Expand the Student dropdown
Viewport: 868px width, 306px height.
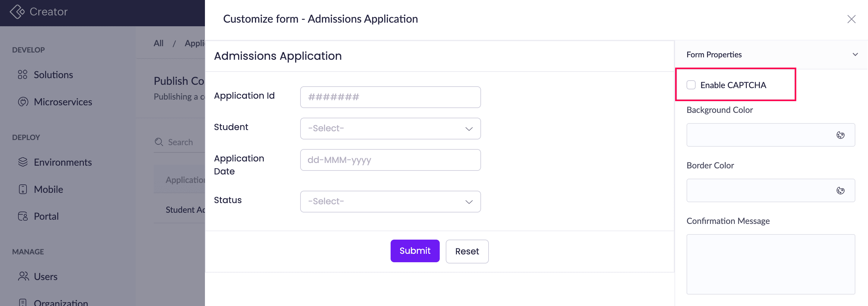[390, 129]
